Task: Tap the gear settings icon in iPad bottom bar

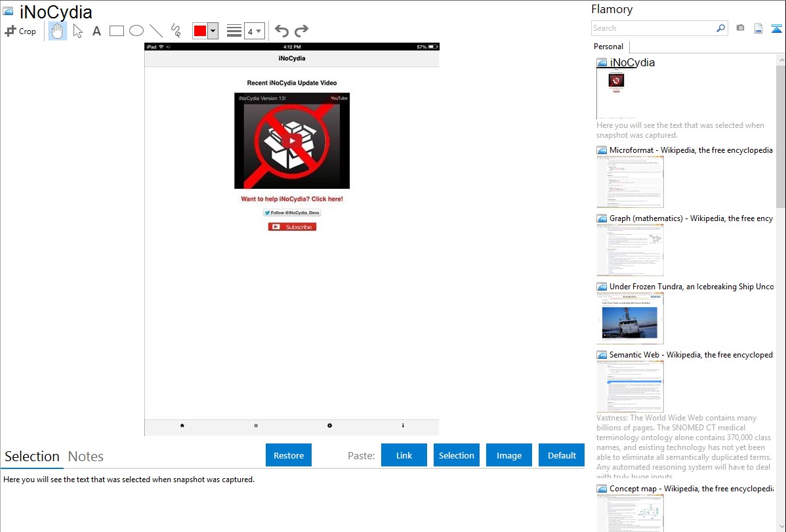Action: (329, 426)
